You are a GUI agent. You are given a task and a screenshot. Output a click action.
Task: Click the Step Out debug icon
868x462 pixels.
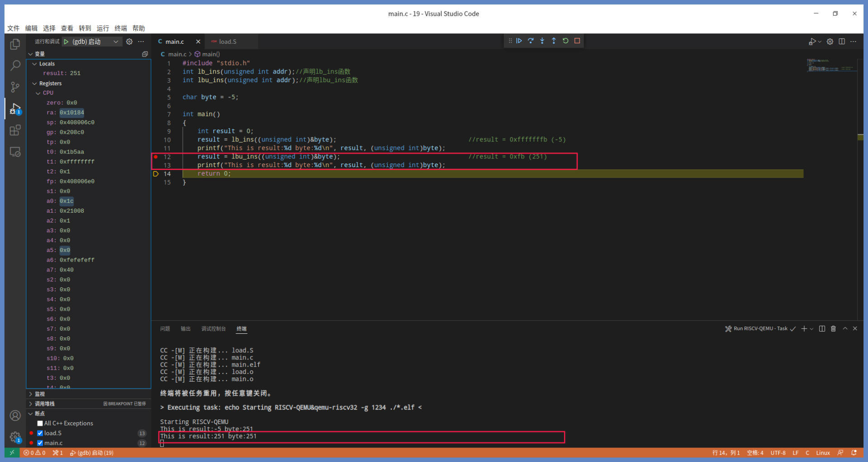click(x=554, y=41)
